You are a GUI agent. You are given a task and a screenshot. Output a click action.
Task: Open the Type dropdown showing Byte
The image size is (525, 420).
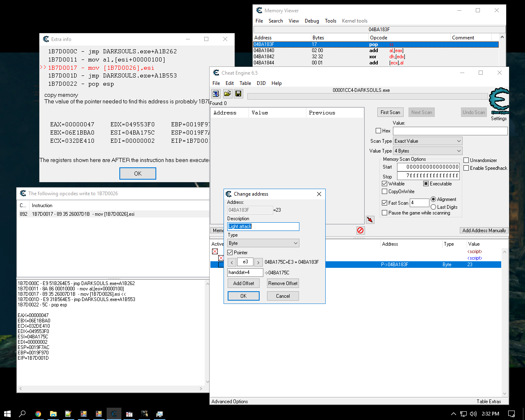(263, 243)
